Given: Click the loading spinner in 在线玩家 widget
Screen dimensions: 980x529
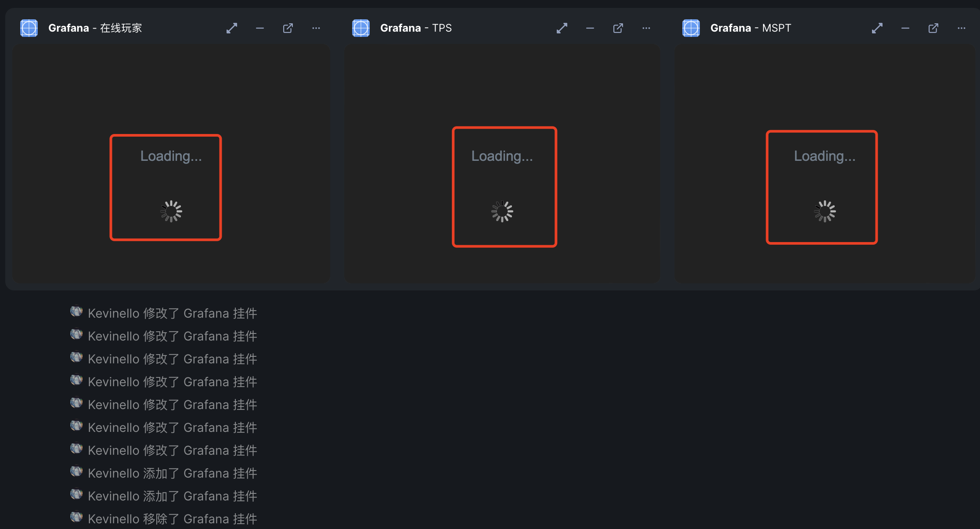Looking at the screenshot, I should [171, 211].
